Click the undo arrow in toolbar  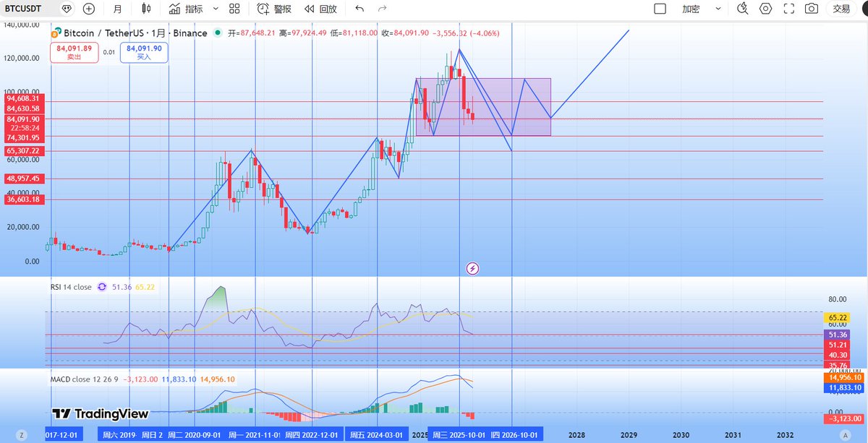(359, 9)
